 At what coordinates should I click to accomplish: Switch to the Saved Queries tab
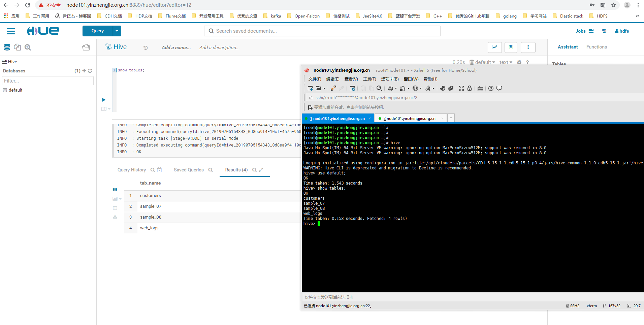point(189,170)
